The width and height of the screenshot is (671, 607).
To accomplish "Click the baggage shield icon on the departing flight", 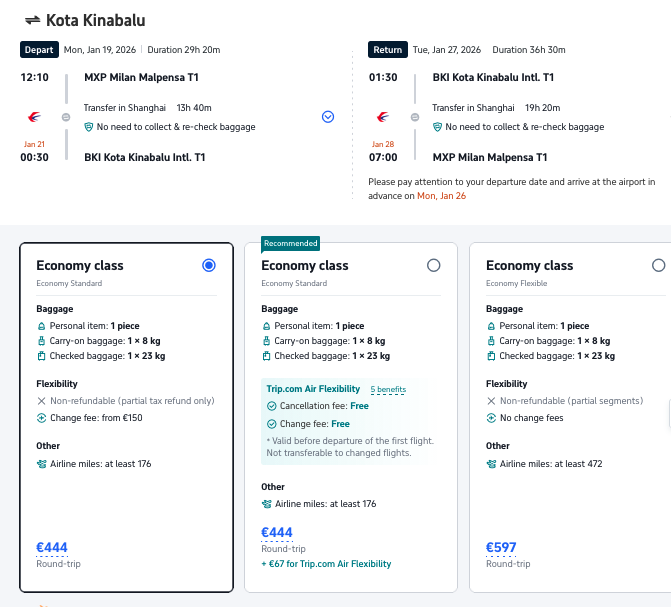I will (x=89, y=127).
